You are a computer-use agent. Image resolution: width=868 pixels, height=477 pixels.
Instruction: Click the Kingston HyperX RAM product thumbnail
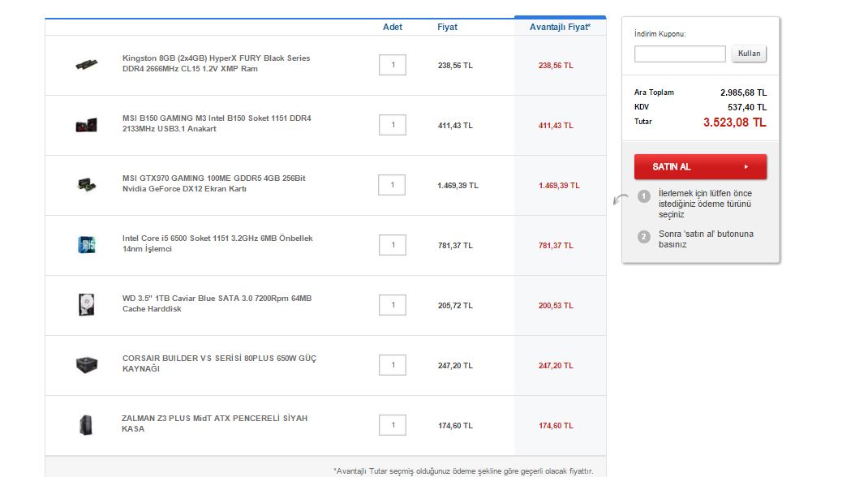[86, 64]
